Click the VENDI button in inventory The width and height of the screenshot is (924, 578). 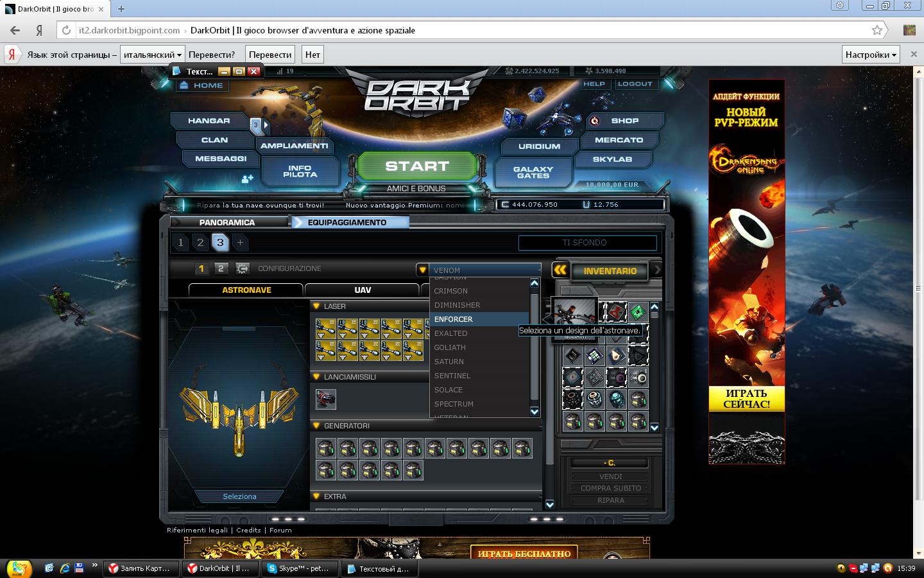point(610,477)
